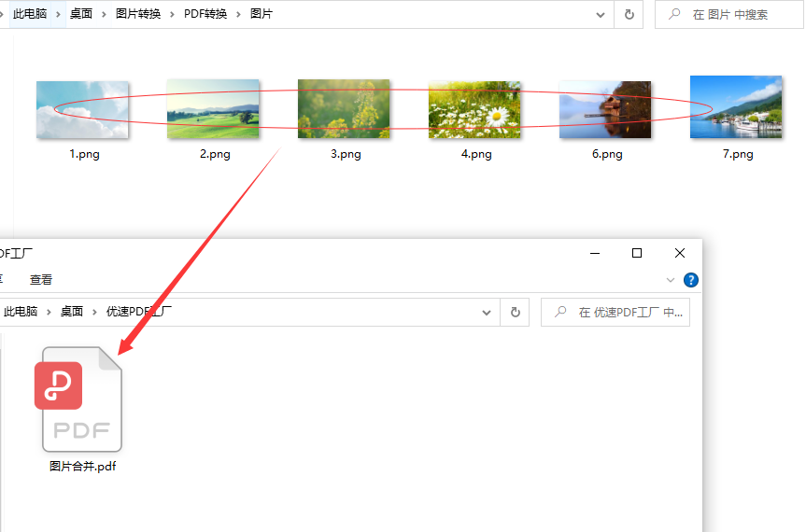Click the 4.png file name
The width and height of the screenshot is (806, 532).
[476, 154]
